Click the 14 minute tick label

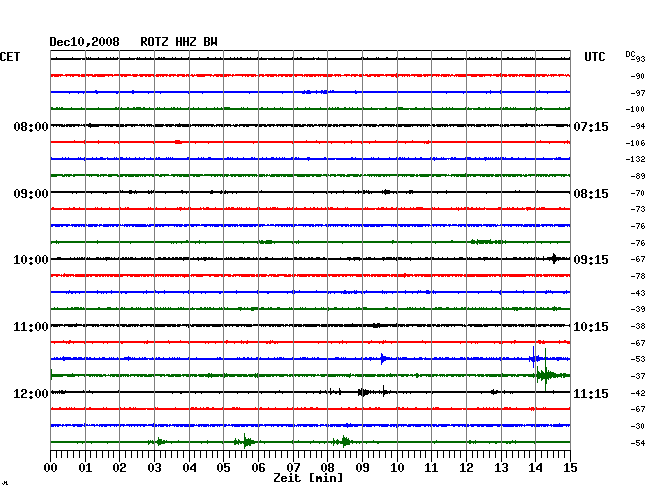pos(535,468)
